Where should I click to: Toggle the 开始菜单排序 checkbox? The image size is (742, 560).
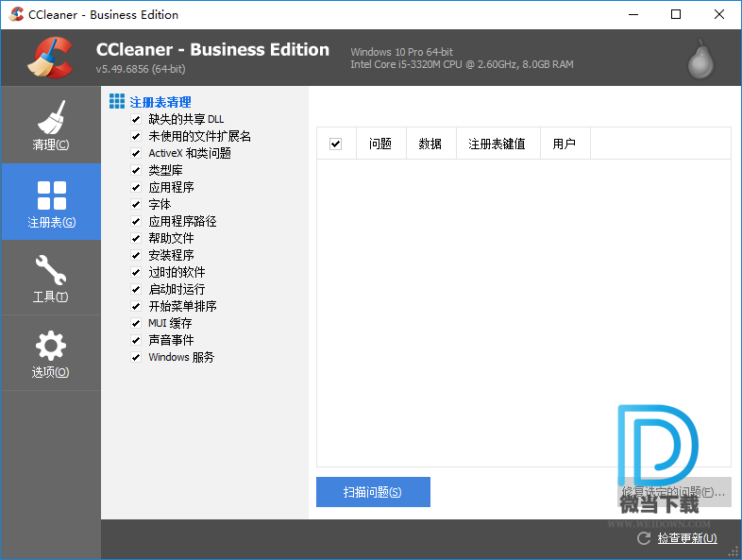point(136,306)
